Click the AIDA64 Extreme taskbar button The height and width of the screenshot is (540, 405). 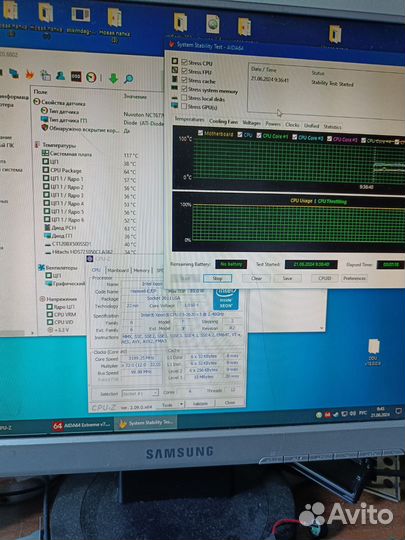[x=82, y=425]
